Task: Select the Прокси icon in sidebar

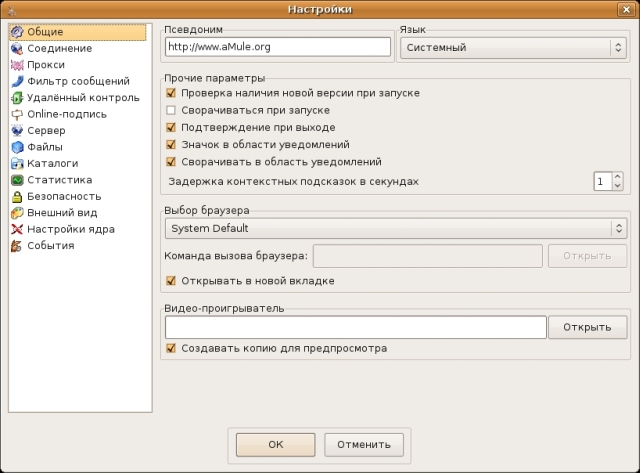Action: tap(16, 65)
